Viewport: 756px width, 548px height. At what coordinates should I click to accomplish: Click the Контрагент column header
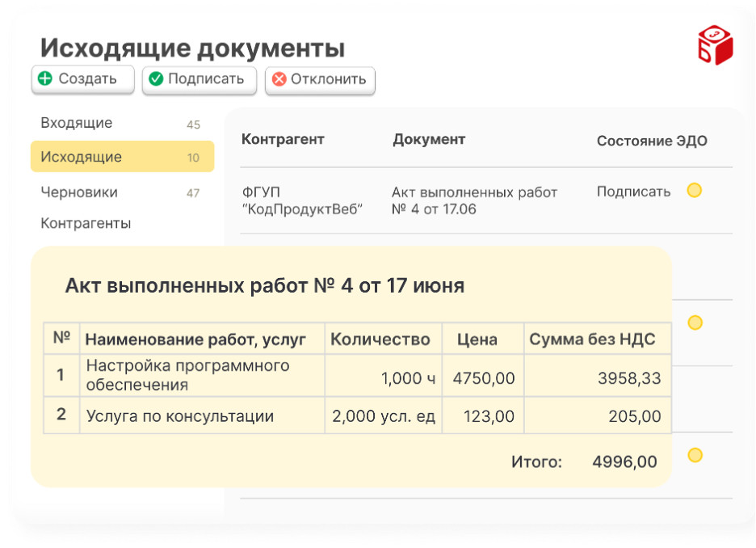click(283, 140)
